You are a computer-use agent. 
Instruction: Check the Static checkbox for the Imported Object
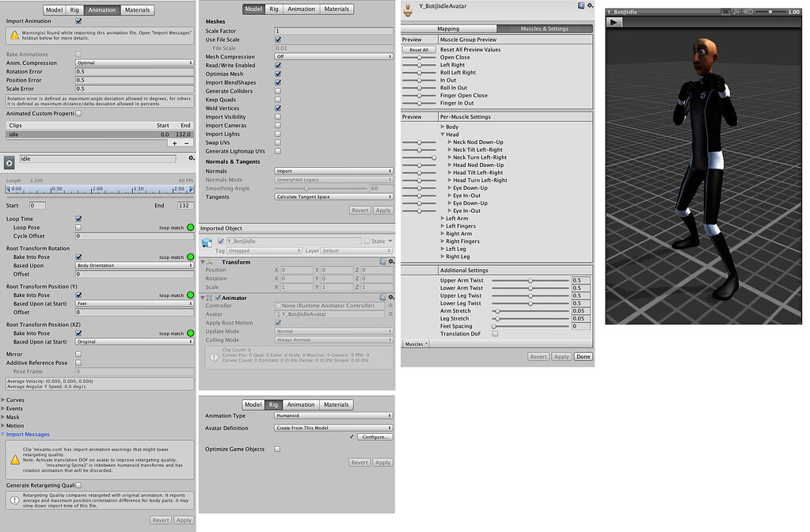pos(368,241)
